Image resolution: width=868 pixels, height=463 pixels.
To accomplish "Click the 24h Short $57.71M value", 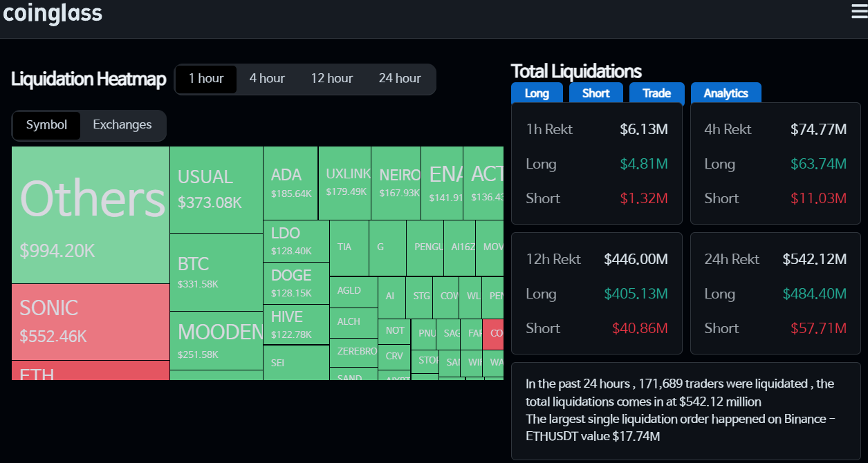I will [x=818, y=328].
